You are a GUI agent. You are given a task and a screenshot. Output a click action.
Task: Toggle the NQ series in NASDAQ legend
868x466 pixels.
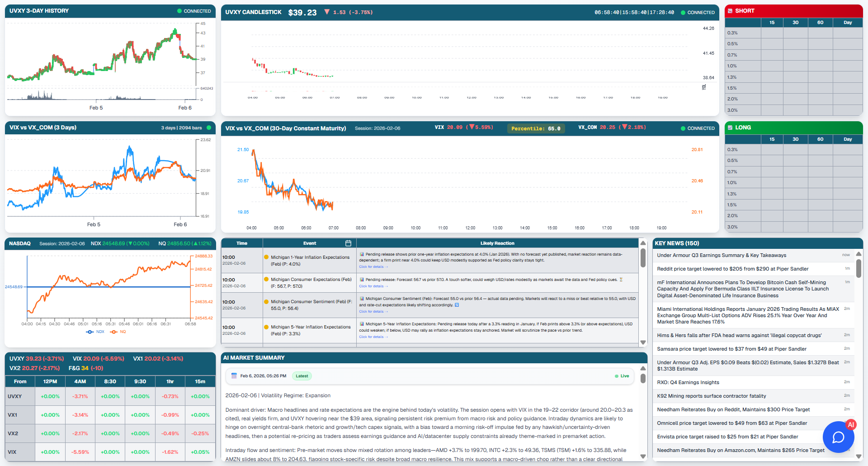(x=118, y=332)
